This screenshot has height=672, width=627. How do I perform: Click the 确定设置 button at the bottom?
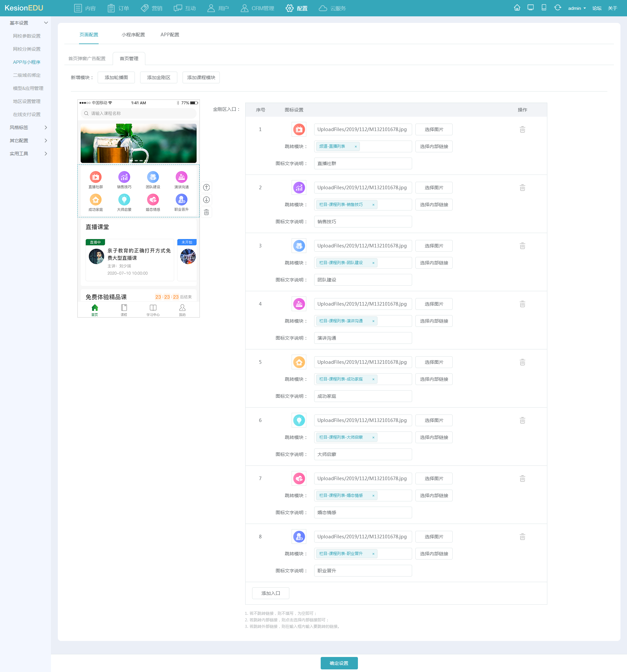tap(339, 663)
